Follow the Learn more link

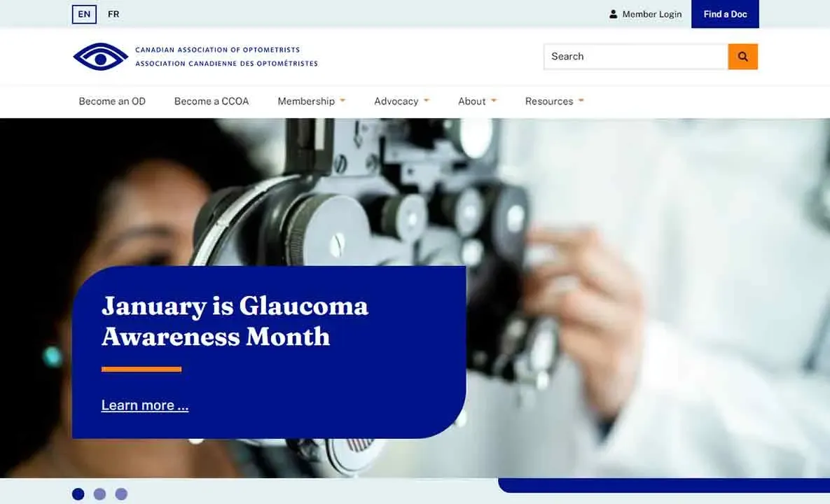pyautogui.click(x=144, y=405)
